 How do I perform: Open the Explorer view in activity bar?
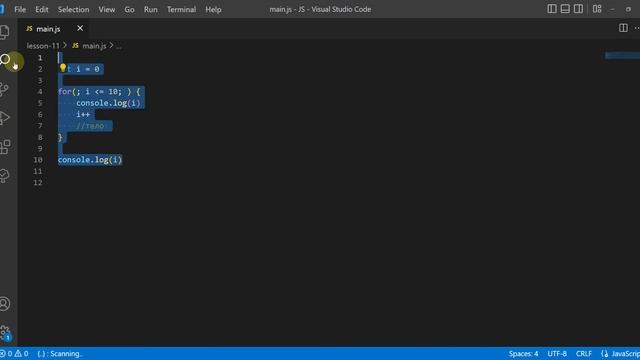point(4,32)
